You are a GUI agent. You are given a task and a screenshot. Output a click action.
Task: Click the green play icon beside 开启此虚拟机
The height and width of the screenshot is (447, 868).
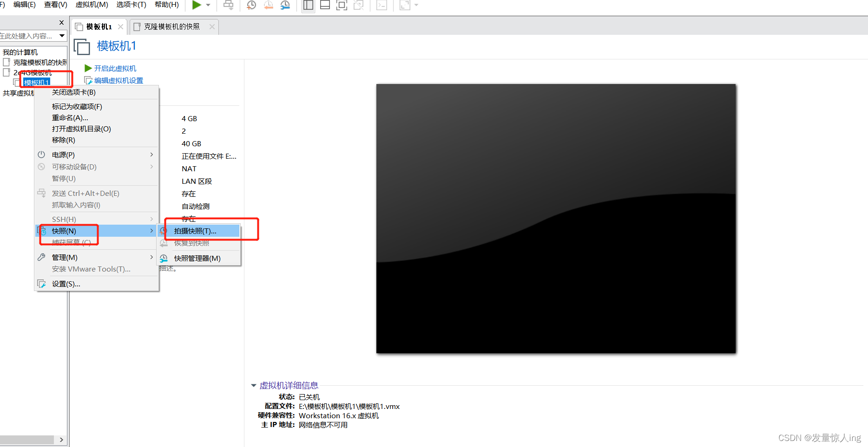[x=88, y=68]
